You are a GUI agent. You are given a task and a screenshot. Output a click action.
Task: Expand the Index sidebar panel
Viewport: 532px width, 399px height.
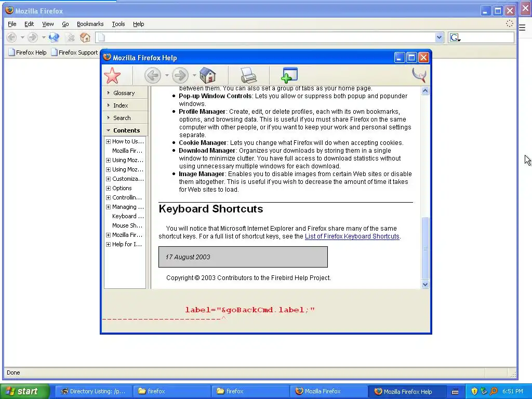pyautogui.click(x=126, y=105)
